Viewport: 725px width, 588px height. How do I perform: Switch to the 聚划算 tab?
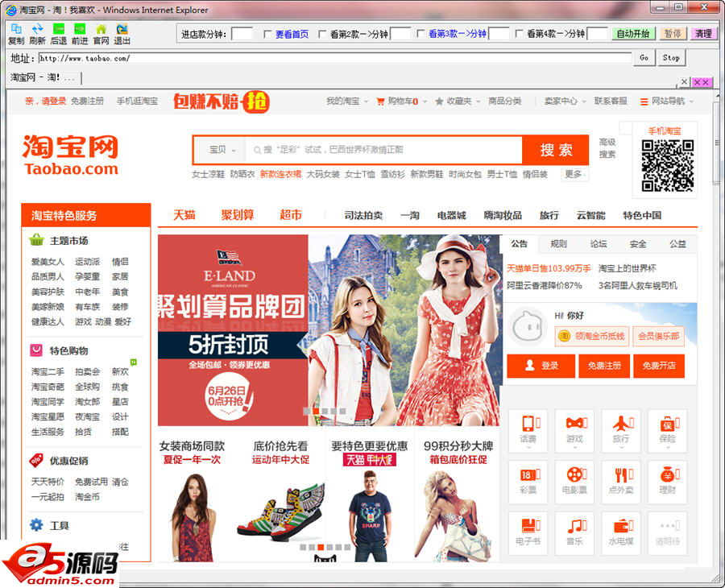point(237,215)
